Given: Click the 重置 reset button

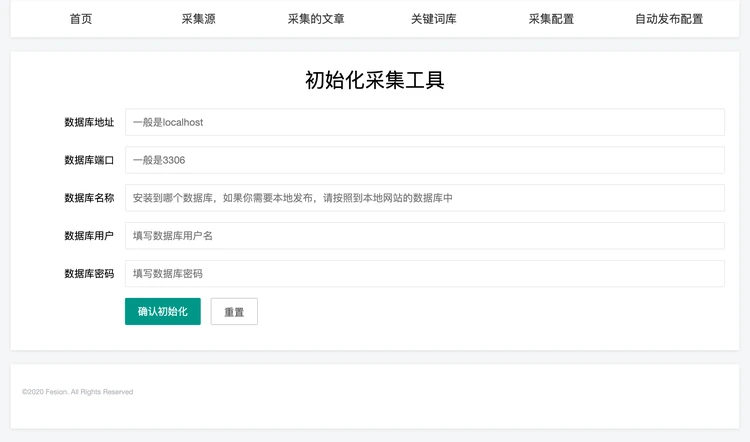Looking at the screenshot, I should click(x=234, y=312).
